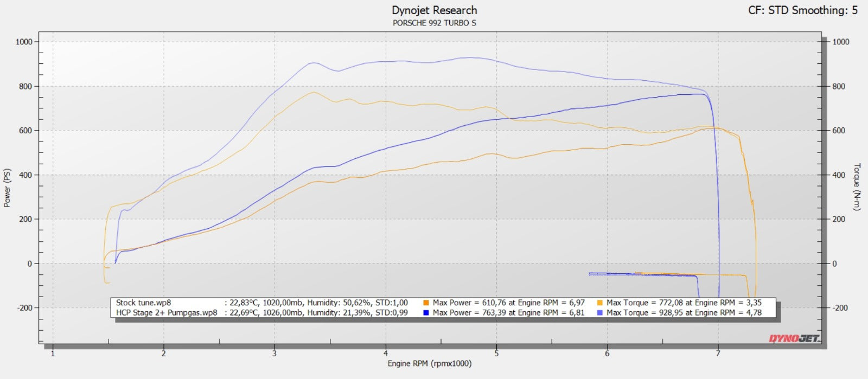
Task: Click the Engine RPM (rpmx1000) axis label
Action: tap(429, 363)
